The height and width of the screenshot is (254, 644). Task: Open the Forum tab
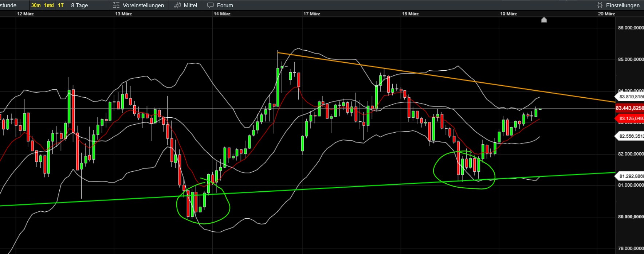click(220, 5)
